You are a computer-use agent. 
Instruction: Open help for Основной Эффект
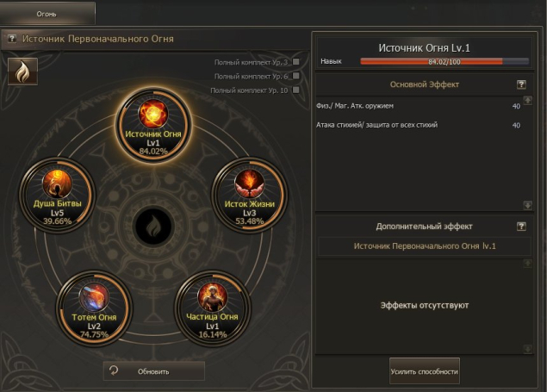coord(521,84)
